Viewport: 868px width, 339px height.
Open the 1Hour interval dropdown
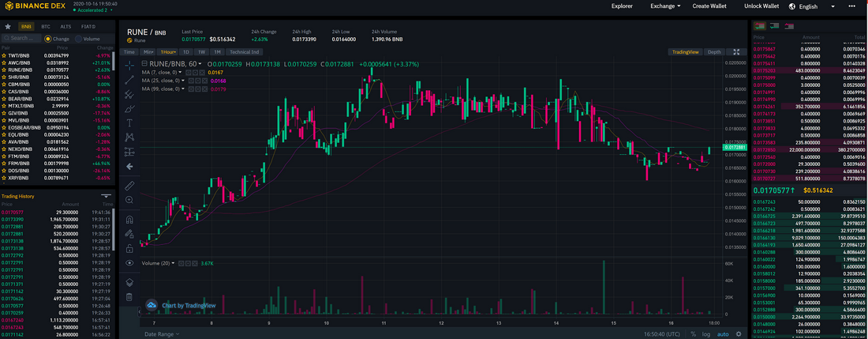(168, 52)
